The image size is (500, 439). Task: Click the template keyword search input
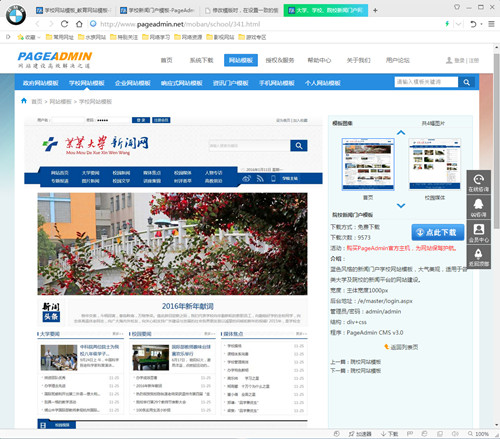[x=426, y=82]
